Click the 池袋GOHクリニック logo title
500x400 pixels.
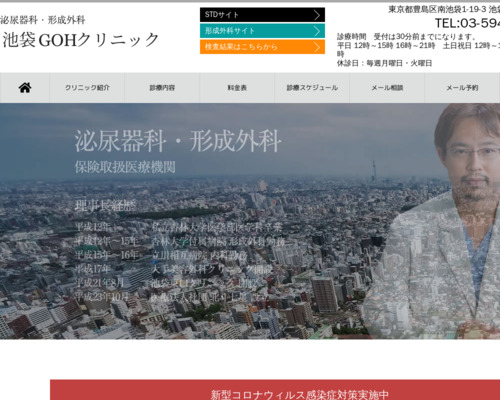(x=81, y=40)
